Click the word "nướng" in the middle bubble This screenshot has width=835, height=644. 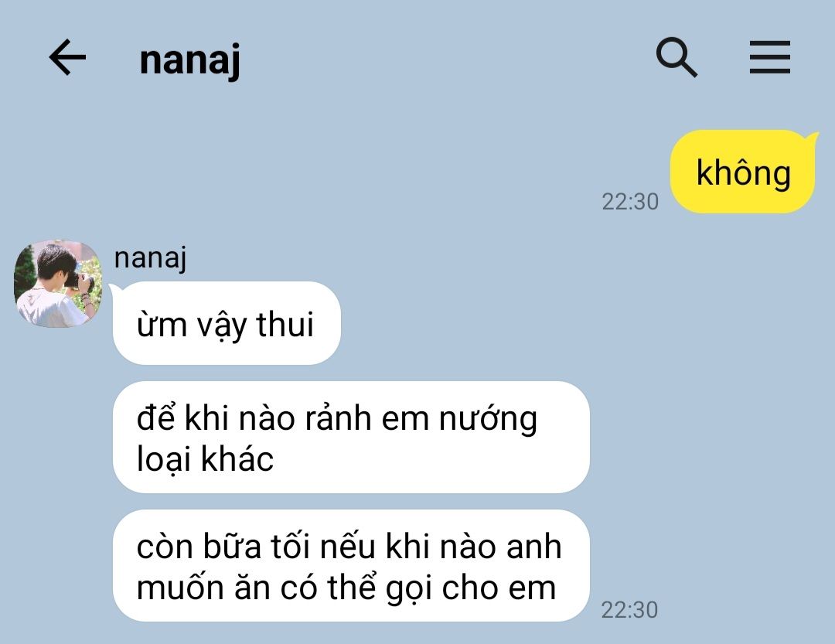pyautogui.click(x=488, y=419)
